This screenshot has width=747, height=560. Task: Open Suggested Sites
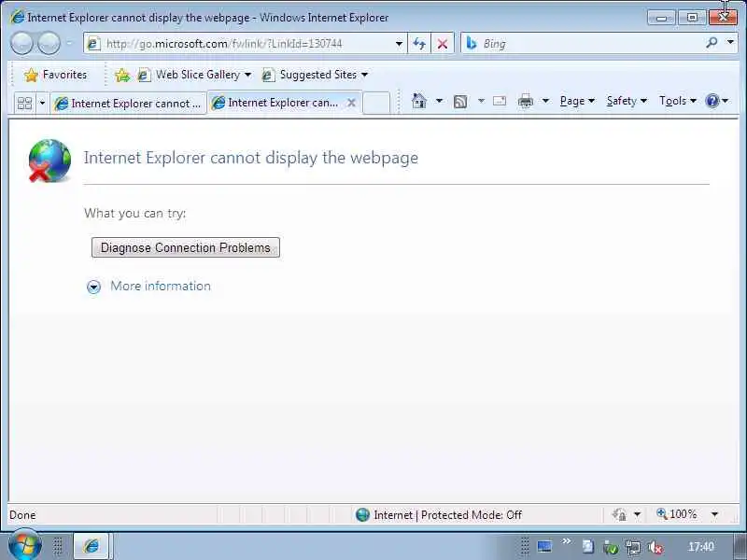310,76
